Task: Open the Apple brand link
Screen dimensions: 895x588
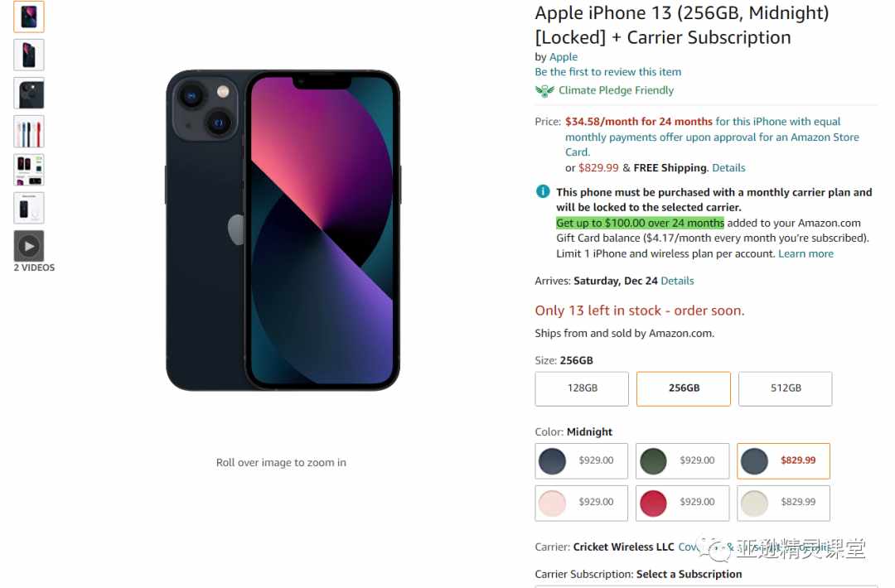Action: coord(563,57)
